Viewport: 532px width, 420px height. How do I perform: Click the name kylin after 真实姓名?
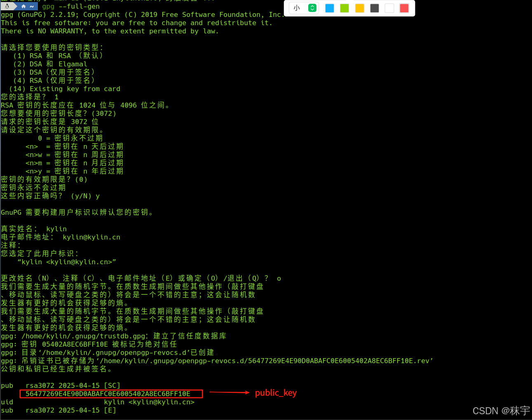[56, 229]
